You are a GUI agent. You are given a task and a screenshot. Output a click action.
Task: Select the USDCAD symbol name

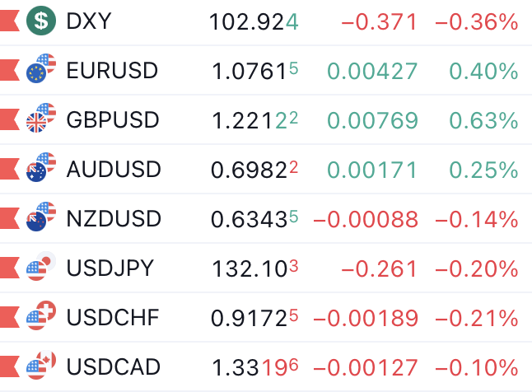(x=114, y=367)
